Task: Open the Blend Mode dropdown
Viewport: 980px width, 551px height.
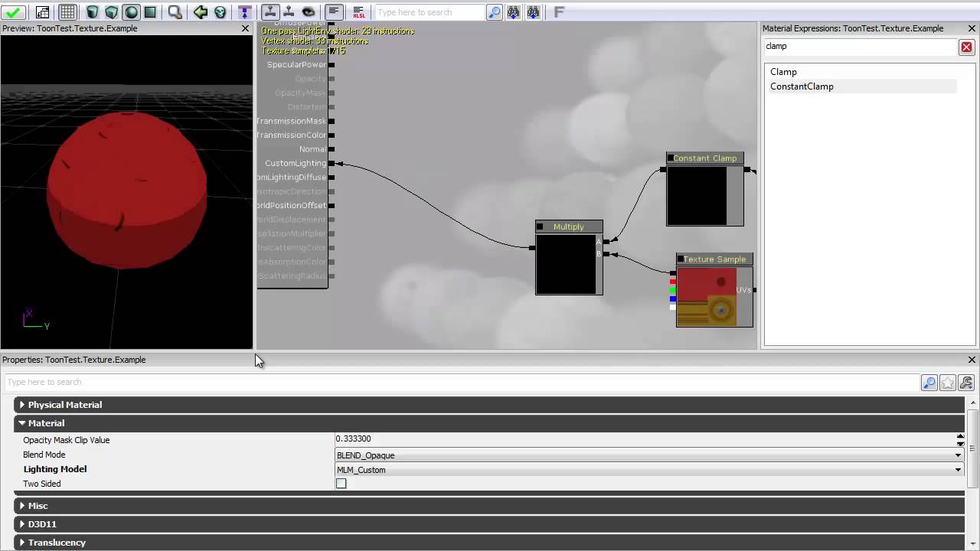Action: (x=649, y=455)
